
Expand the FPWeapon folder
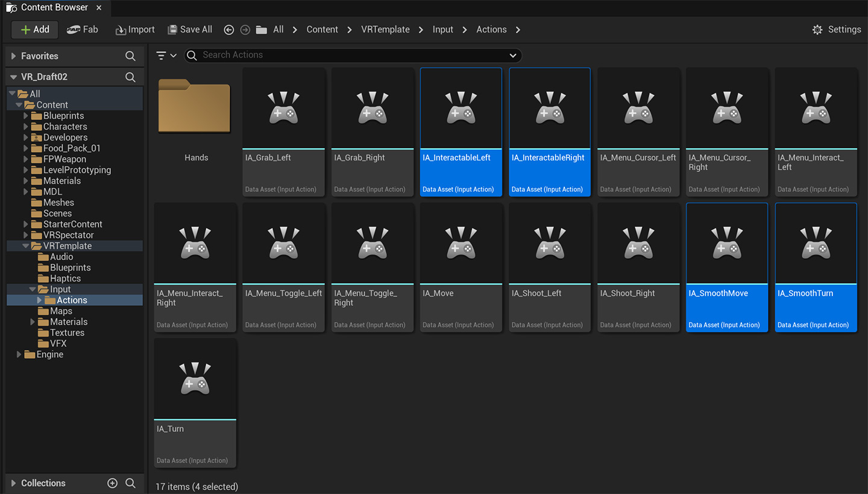[x=26, y=159]
